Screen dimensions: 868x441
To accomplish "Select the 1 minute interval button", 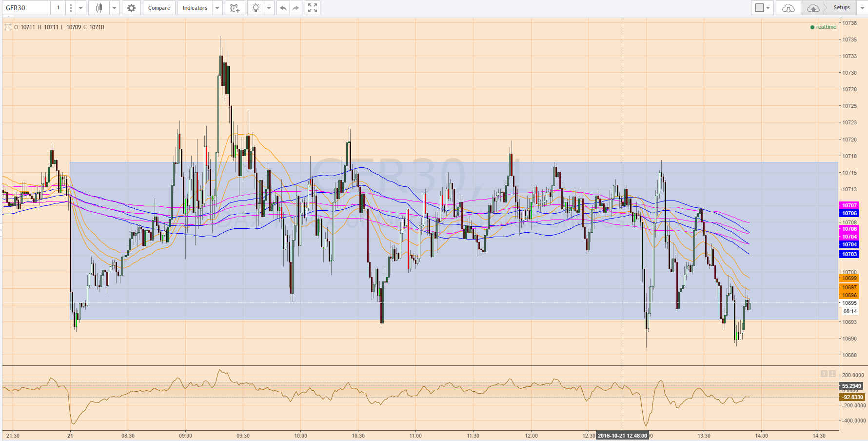I will [58, 8].
